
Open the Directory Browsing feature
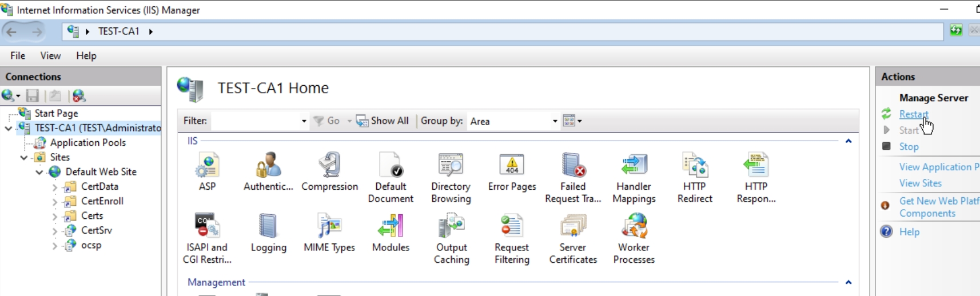[451, 178]
